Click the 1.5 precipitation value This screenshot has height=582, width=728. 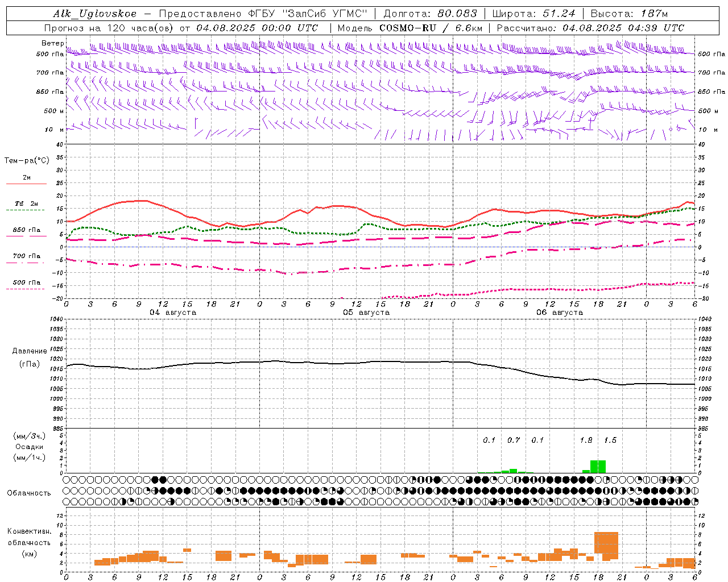pos(610,440)
